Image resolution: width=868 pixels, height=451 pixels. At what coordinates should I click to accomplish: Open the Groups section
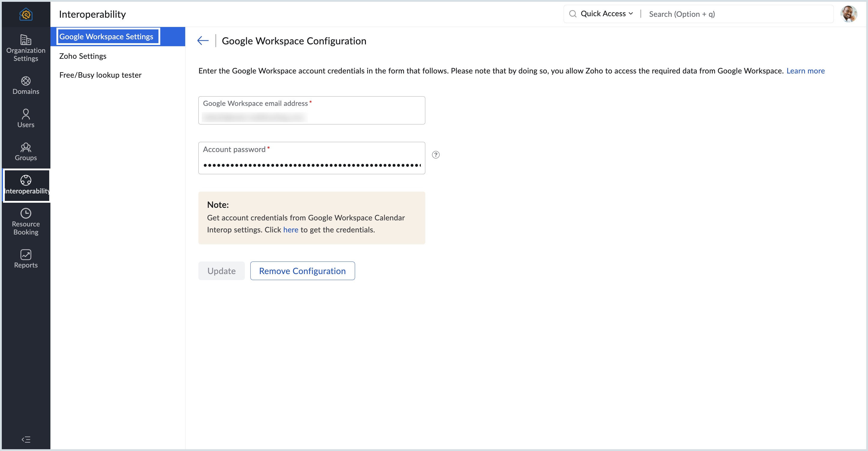[26, 152]
